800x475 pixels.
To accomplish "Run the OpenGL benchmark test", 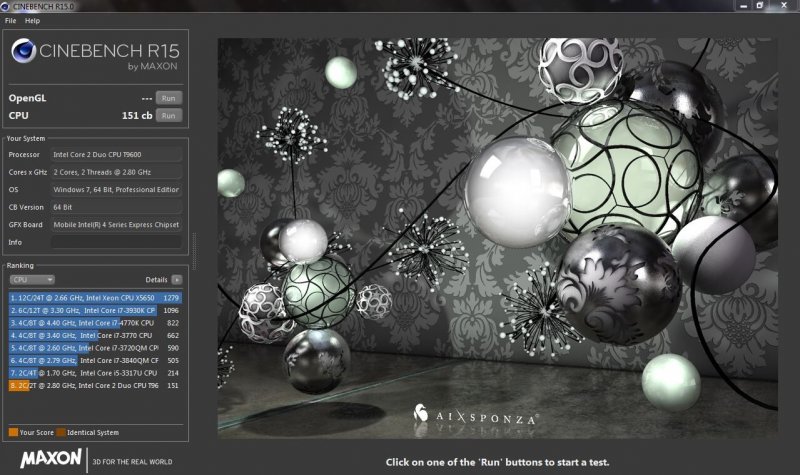I will tap(168, 98).
